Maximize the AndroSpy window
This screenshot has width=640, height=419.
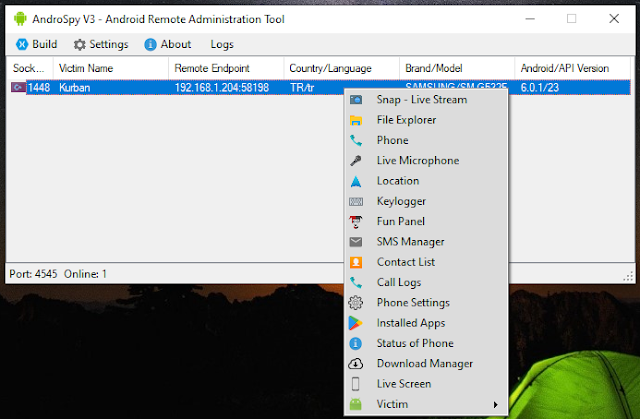pos(571,19)
